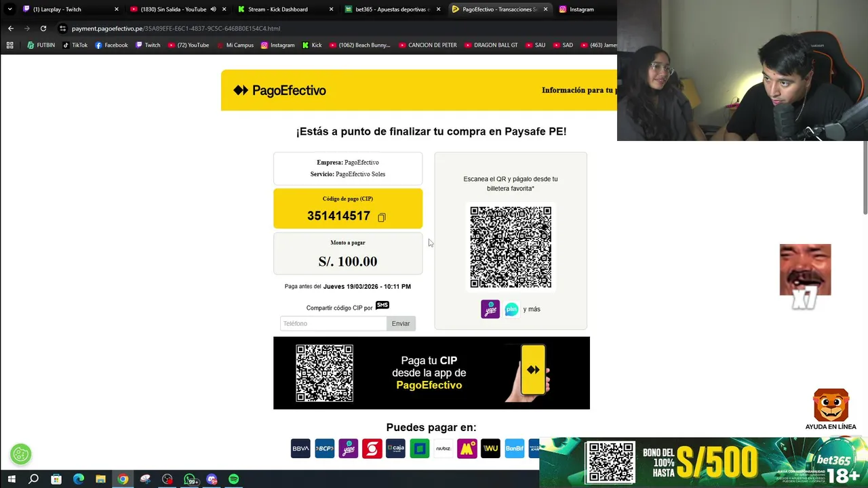Click the SMS icon next to Compartir código
The image size is (868, 488).
382,306
